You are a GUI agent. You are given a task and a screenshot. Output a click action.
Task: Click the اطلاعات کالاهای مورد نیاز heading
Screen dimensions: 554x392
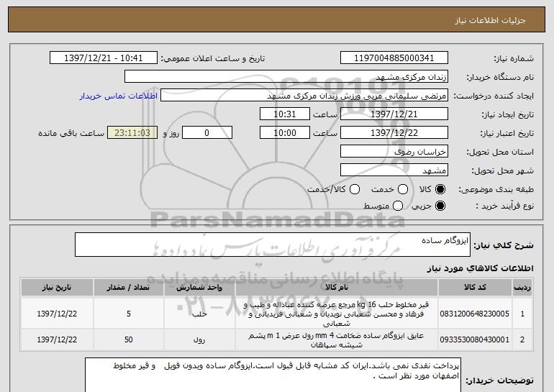[x=481, y=268]
